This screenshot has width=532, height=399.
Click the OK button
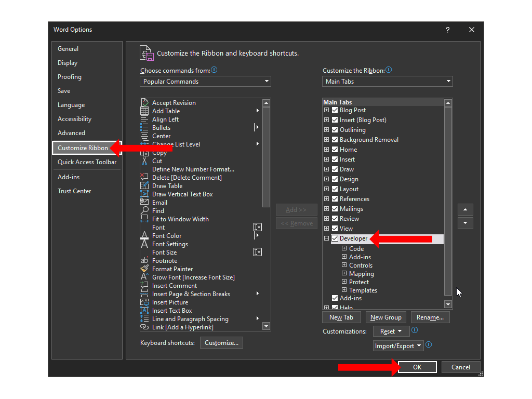(417, 367)
